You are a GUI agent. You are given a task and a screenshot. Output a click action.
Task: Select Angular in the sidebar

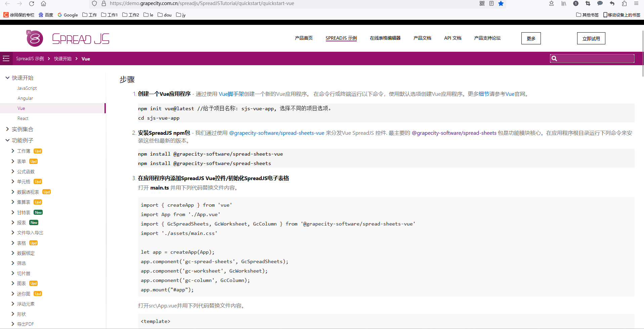(25, 98)
